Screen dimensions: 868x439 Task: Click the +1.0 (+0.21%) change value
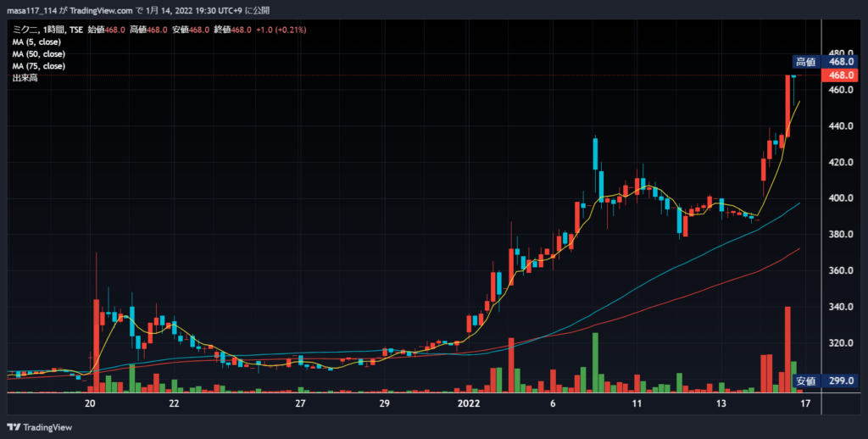tap(281, 30)
